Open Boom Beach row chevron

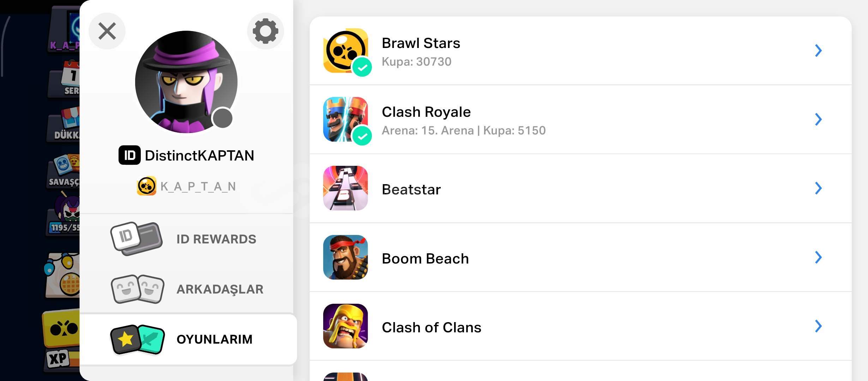click(x=819, y=257)
